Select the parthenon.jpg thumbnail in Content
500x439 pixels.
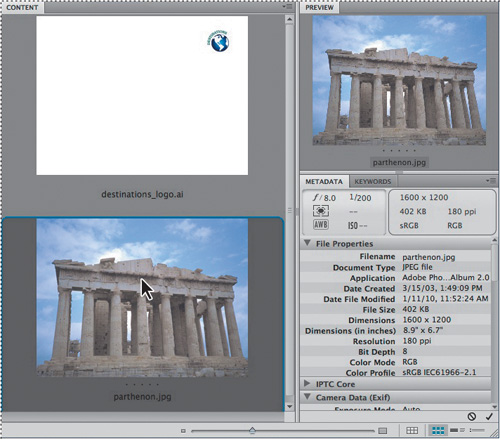tap(142, 298)
